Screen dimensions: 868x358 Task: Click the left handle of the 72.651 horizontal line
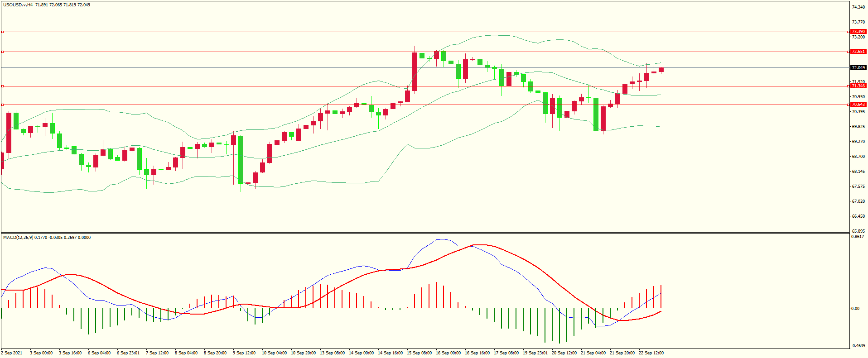(2, 52)
